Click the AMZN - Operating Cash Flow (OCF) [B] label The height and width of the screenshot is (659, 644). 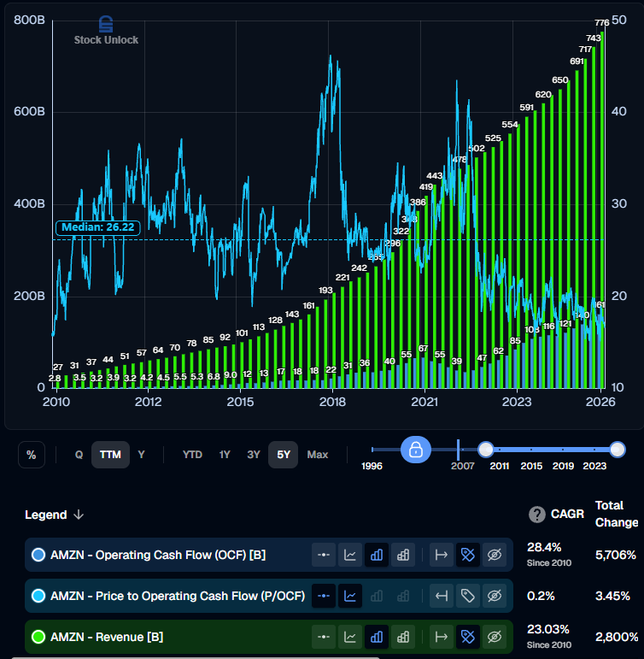click(x=158, y=555)
